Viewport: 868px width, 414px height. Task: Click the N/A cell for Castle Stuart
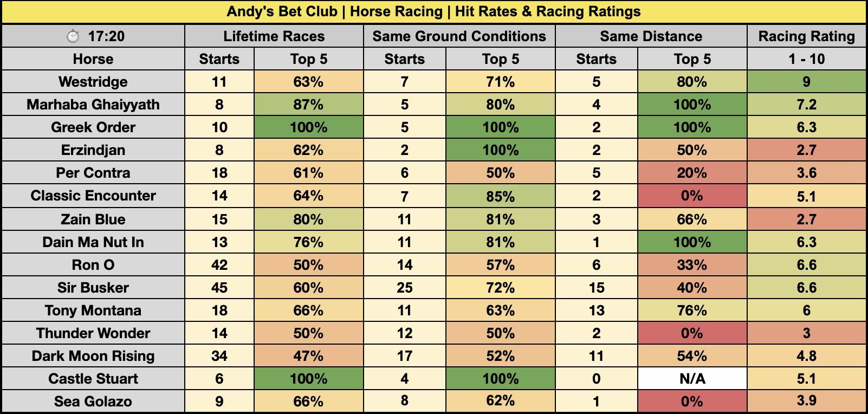pos(692,379)
